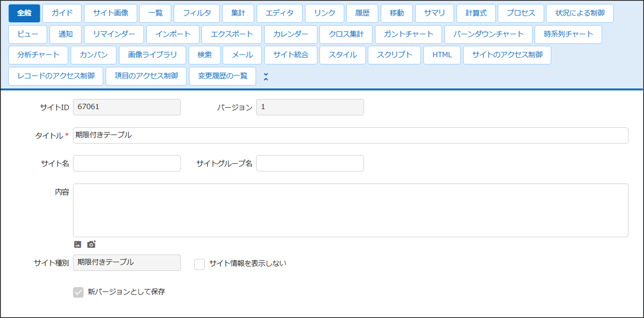Go to フィルタ tab

[x=197, y=13]
